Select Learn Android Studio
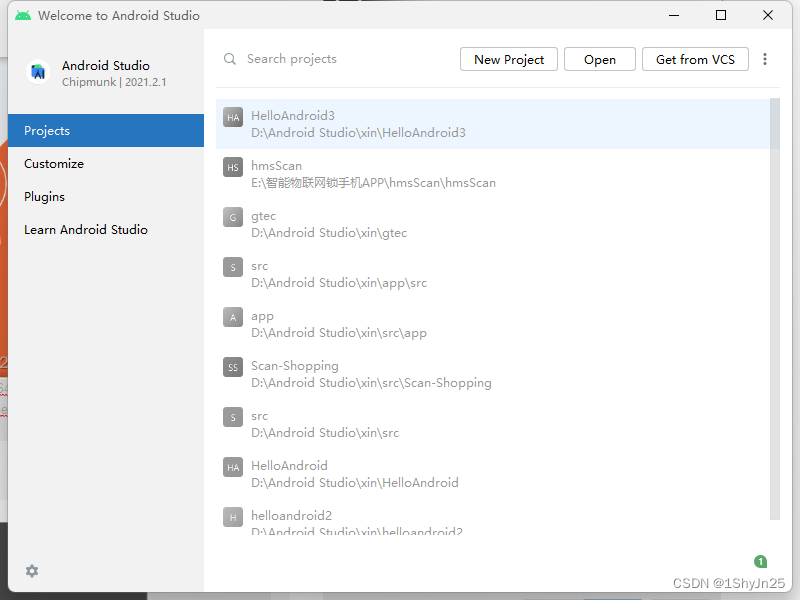The width and height of the screenshot is (800, 600). click(x=86, y=229)
